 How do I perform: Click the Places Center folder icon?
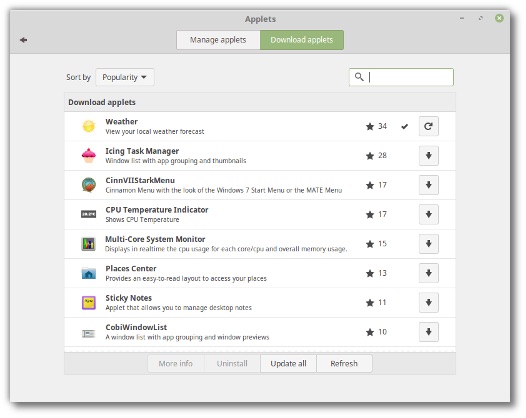(x=89, y=273)
